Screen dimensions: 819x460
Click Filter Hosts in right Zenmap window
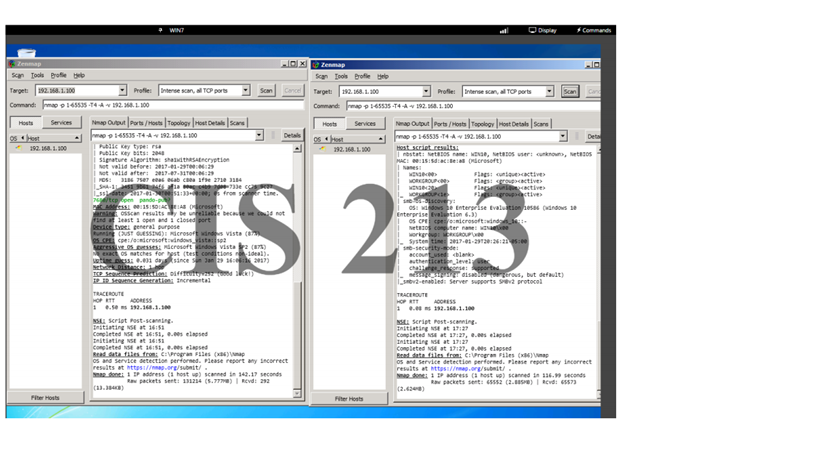(349, 398)
